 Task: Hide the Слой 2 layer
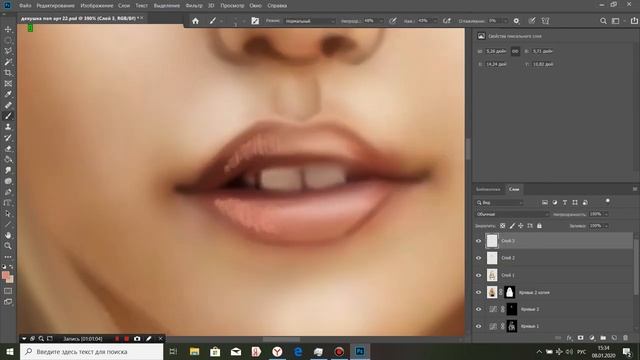click(x=478, y=258)
